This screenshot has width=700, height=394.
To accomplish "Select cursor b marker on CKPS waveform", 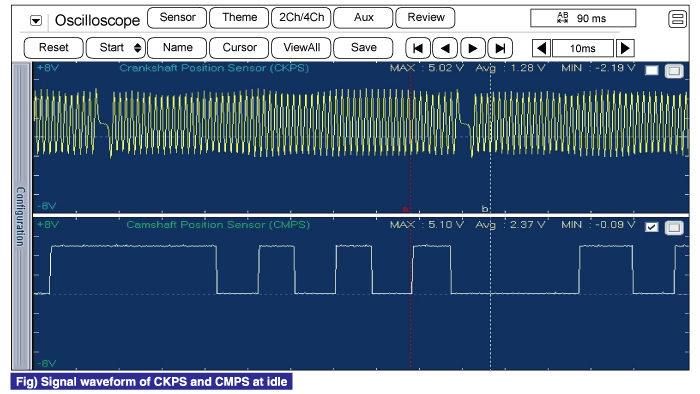I will coord(485,208).
